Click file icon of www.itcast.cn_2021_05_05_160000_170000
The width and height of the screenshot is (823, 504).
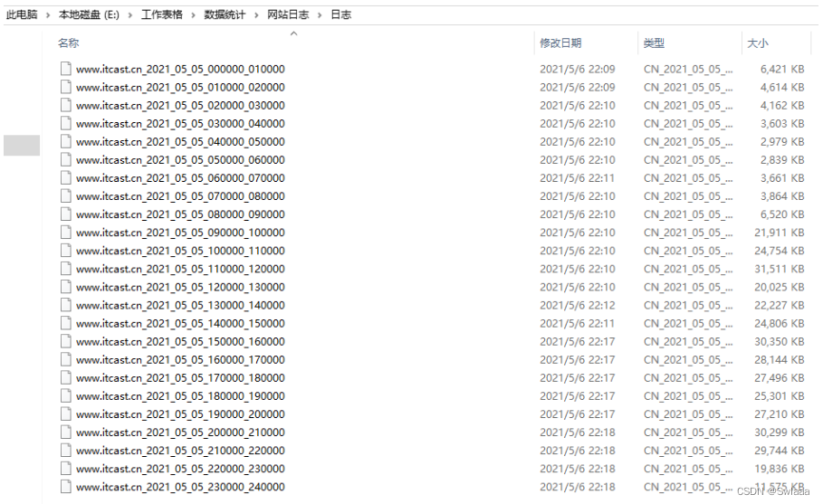coord(65,359)
